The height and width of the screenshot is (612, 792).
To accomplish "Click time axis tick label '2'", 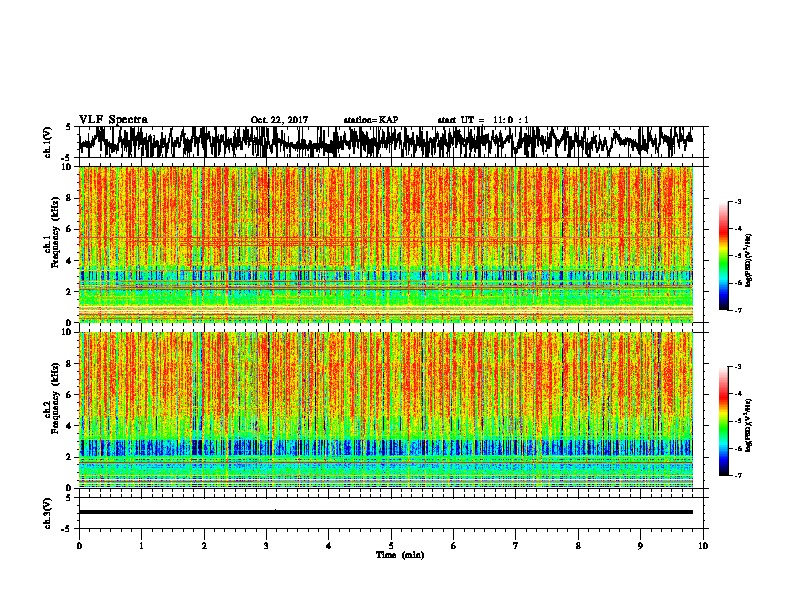I will [204, 546].
